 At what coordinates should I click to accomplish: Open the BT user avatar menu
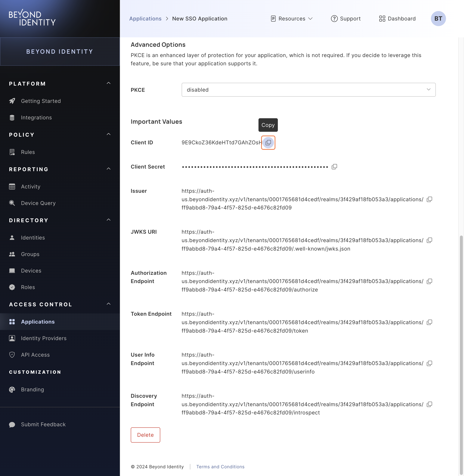click(438, 19)
